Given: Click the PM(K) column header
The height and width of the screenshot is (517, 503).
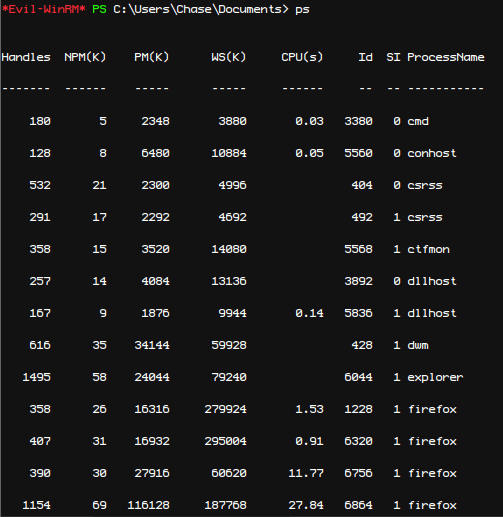Looking at the screenshot, I should click(x=152, y=57).
